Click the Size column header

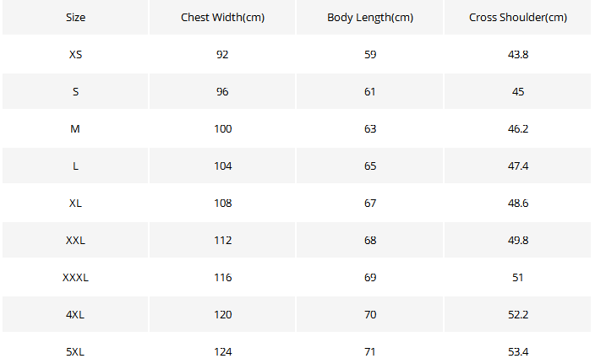[75, 18]
